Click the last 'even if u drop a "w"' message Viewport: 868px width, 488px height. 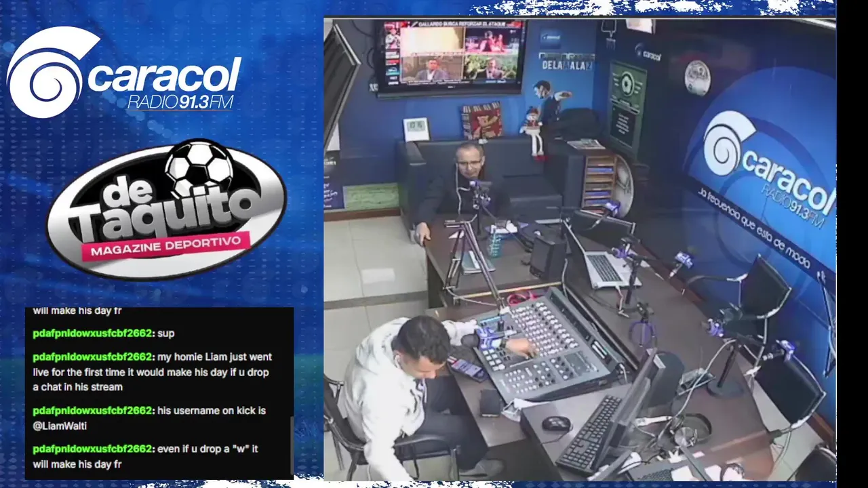click(145, 456)
